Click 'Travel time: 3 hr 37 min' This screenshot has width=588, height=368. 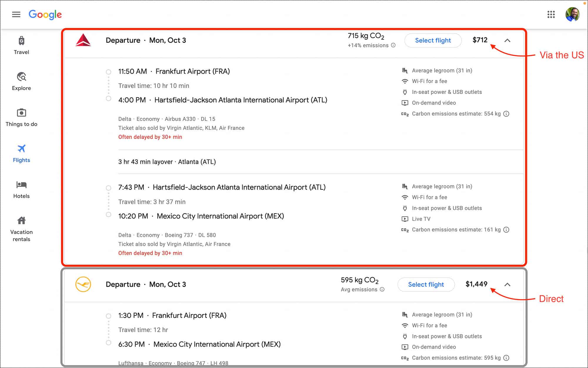coord(152,202)
